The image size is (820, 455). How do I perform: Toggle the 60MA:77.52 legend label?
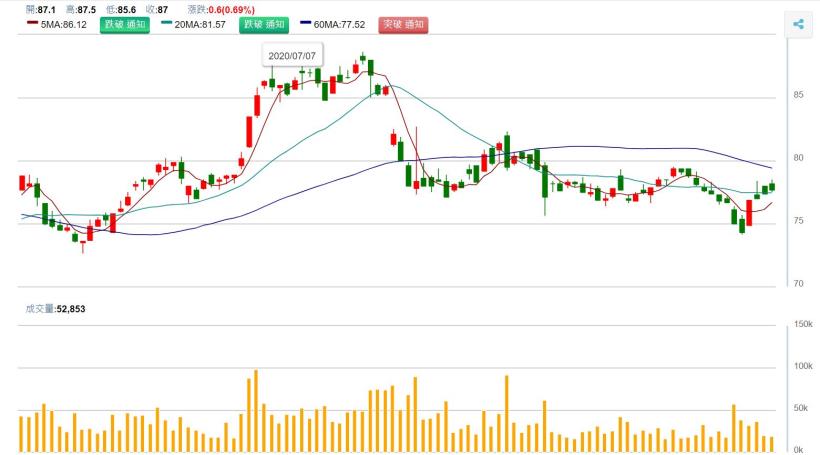(x=340, y=23)
